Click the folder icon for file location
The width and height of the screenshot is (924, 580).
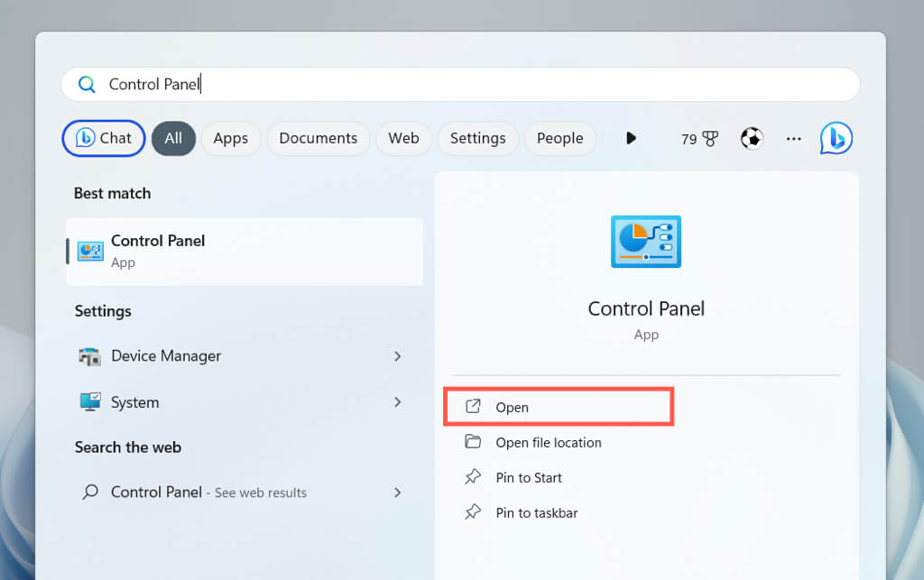[x=473, y=441]
